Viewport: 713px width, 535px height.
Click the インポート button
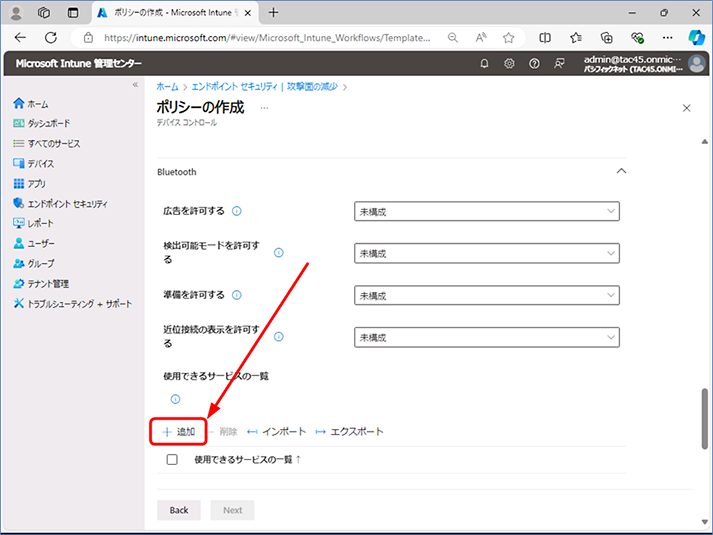[x=276, y=431]
